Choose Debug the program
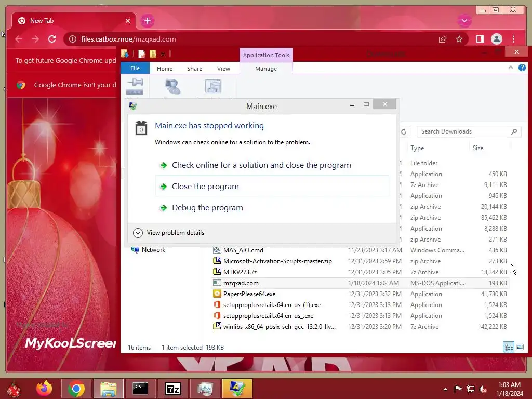The image size is (532, 399). pyautogui.click(x=272, y=208)
